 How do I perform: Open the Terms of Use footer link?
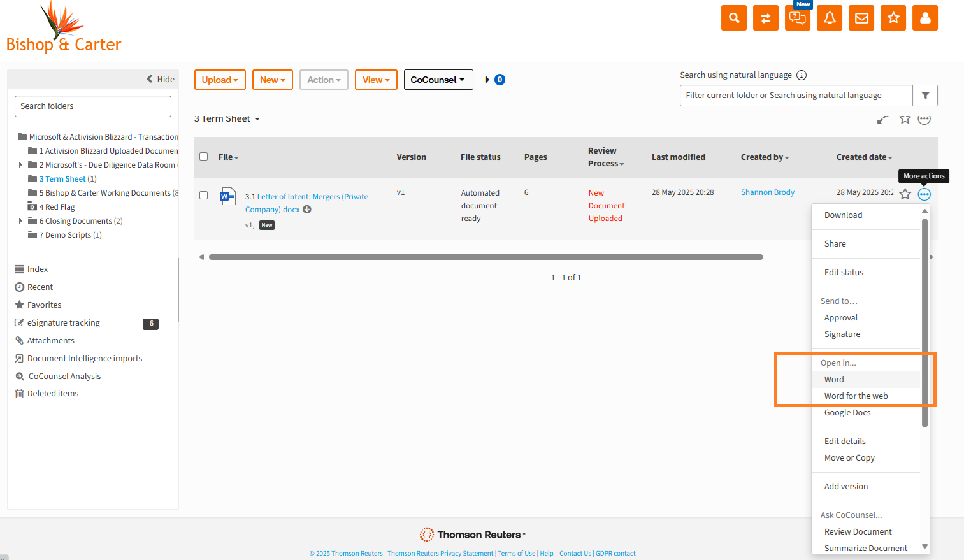click(x=517, y=554)
